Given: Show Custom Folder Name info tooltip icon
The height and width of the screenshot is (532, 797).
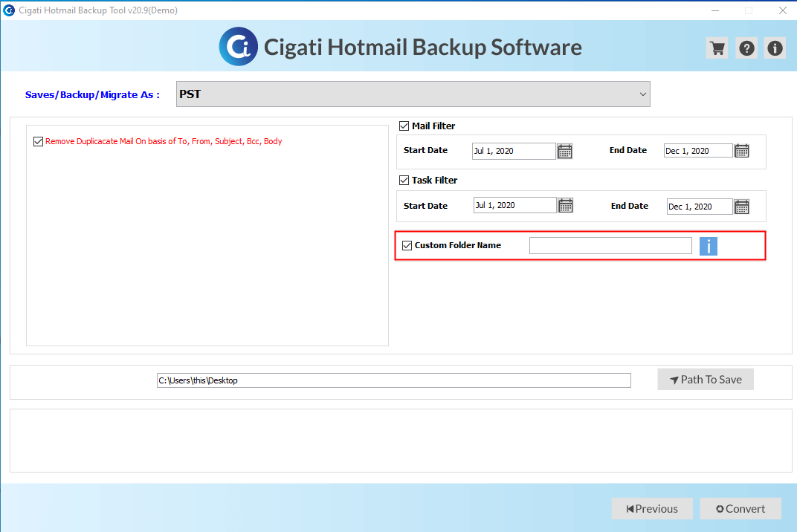Looking at the screenshot, I should click(708, 246).
